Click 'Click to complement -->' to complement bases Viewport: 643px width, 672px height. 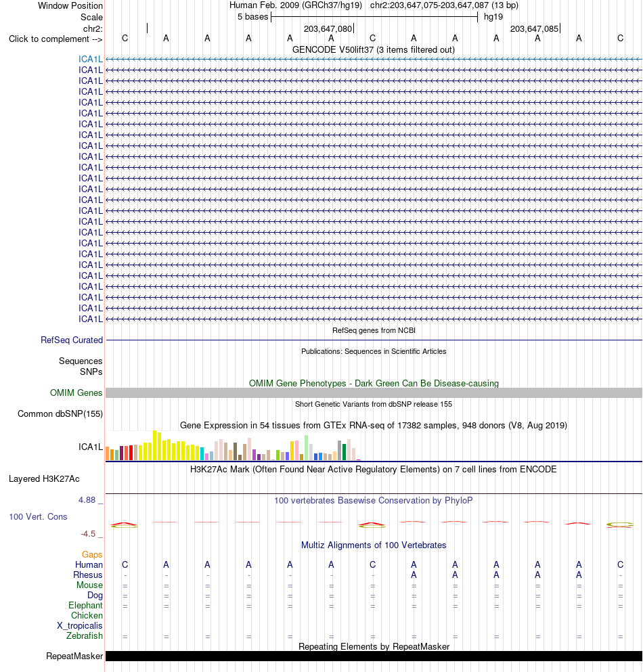point(56,39)
